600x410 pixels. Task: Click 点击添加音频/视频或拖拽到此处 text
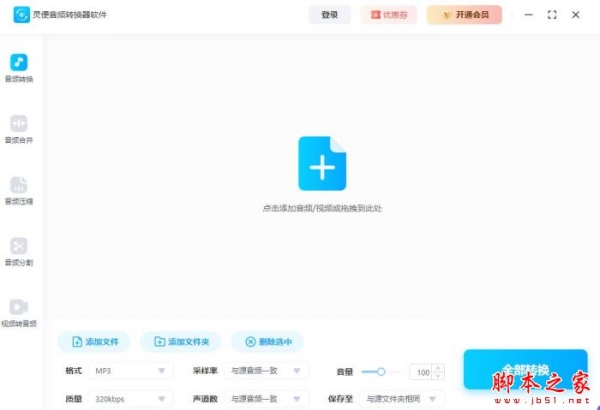point(322,208)
